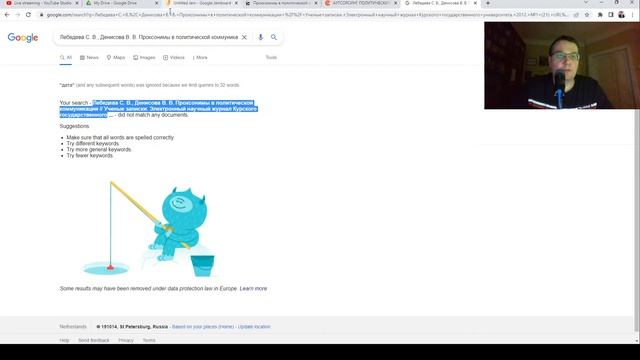Open the Privacy footer link
This screenshot has width=640, height=360.
pos(126,340)
